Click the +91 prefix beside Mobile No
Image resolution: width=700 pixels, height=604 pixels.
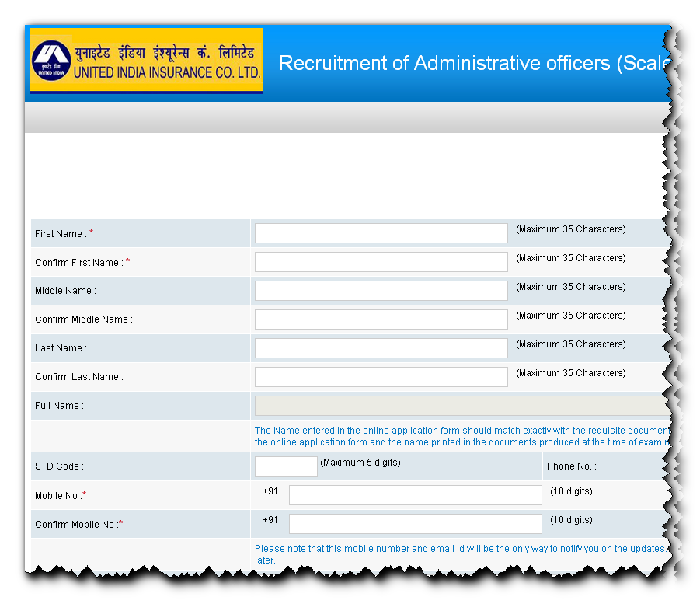(271, 493)
